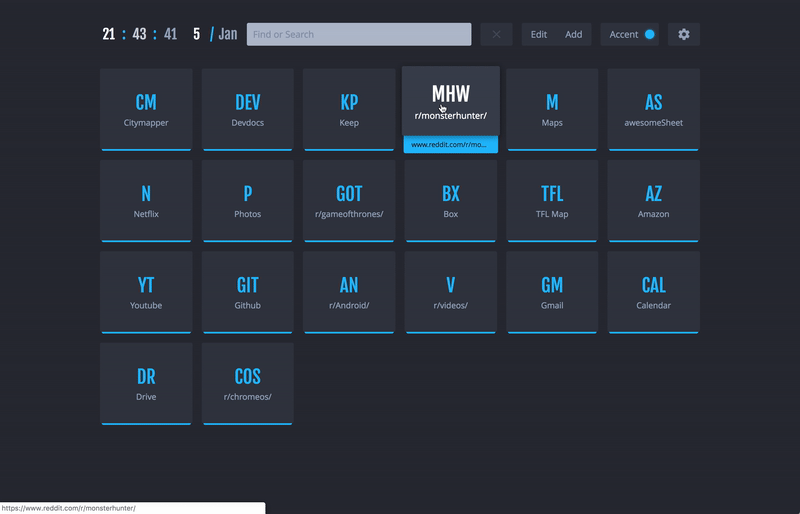Viewport: 800px width, 514px height.
Task: Open the Photos P tile
Action: [247, 201]
